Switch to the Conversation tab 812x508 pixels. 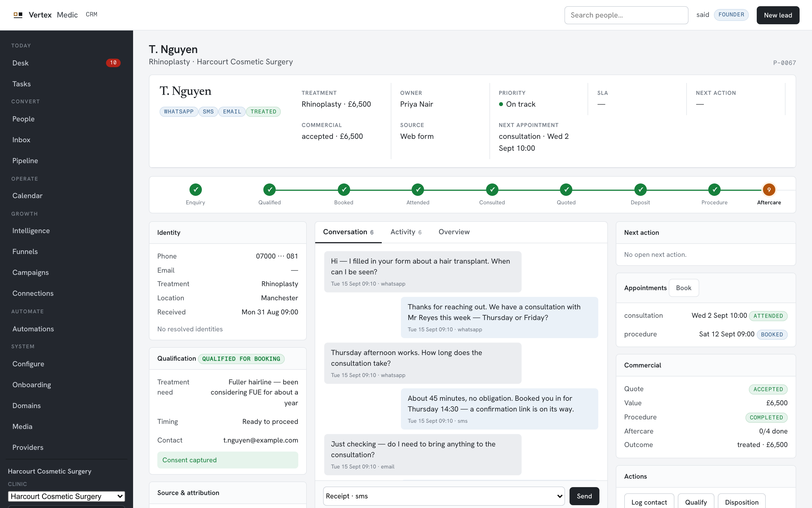point(348,232)
